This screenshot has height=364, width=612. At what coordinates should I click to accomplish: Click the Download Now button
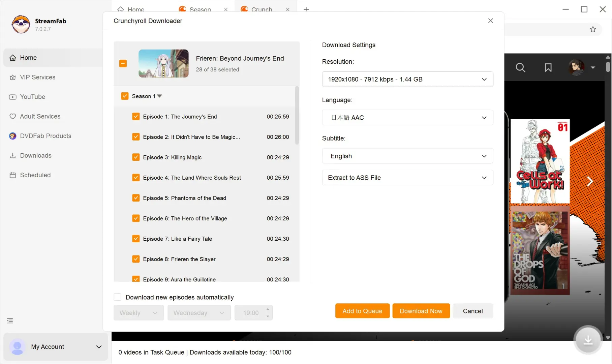click(x=421, y=311)
